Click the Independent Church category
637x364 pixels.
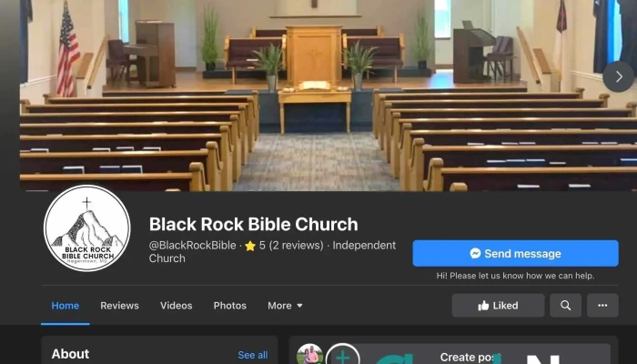click(272, 252)
